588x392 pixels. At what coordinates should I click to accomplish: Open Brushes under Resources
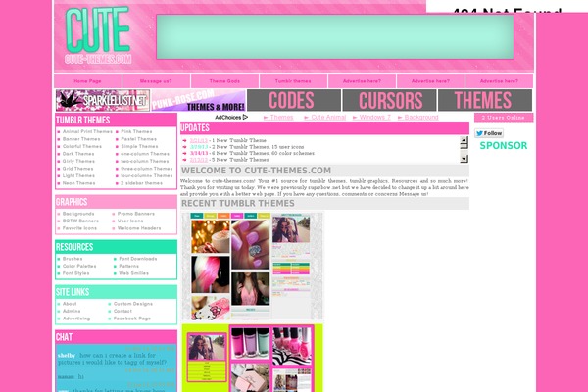coord(73,259)
